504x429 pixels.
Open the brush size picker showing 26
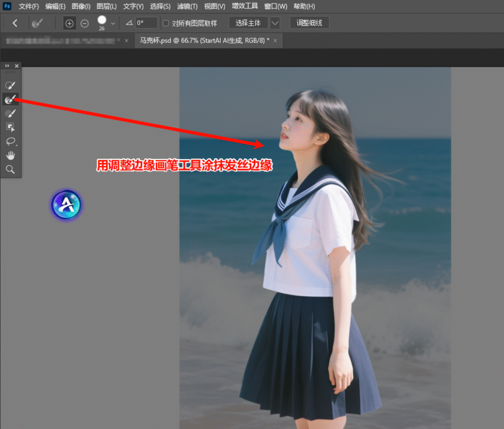[101, 21]
